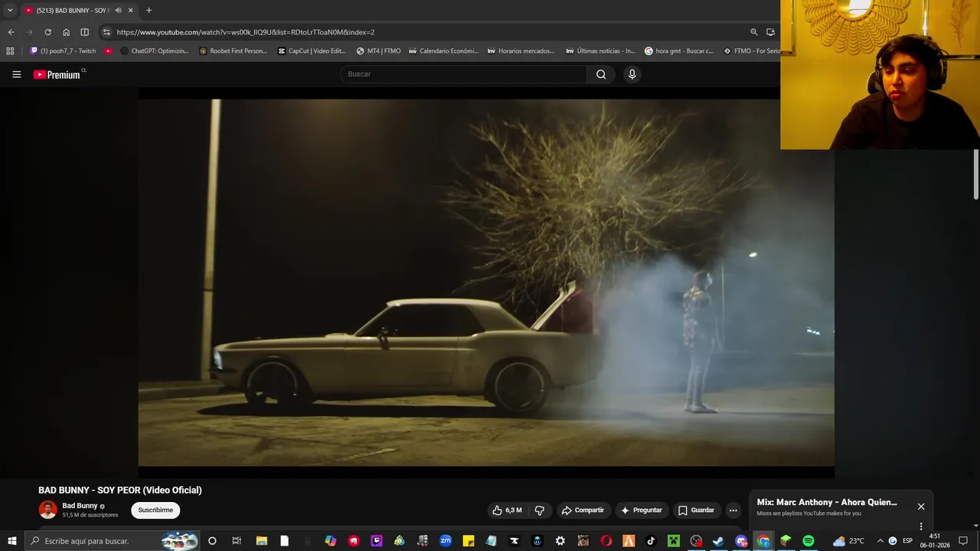
Task: Open the pooh7_7 - Twitch bookmark
Action: click(63, 51)
